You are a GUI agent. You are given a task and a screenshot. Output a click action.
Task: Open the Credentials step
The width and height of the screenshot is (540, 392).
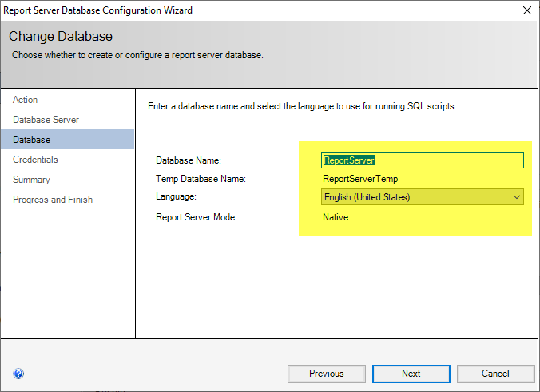(35, 160)
